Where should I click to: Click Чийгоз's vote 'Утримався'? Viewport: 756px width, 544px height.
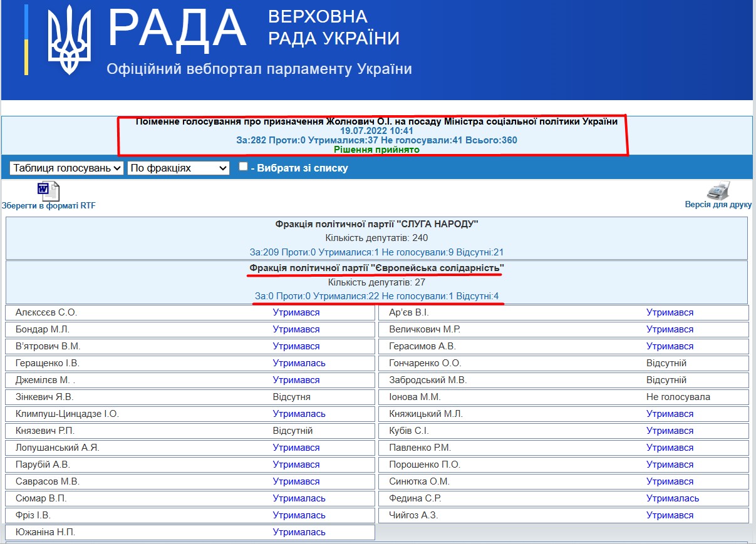click(x=670, y=515)
